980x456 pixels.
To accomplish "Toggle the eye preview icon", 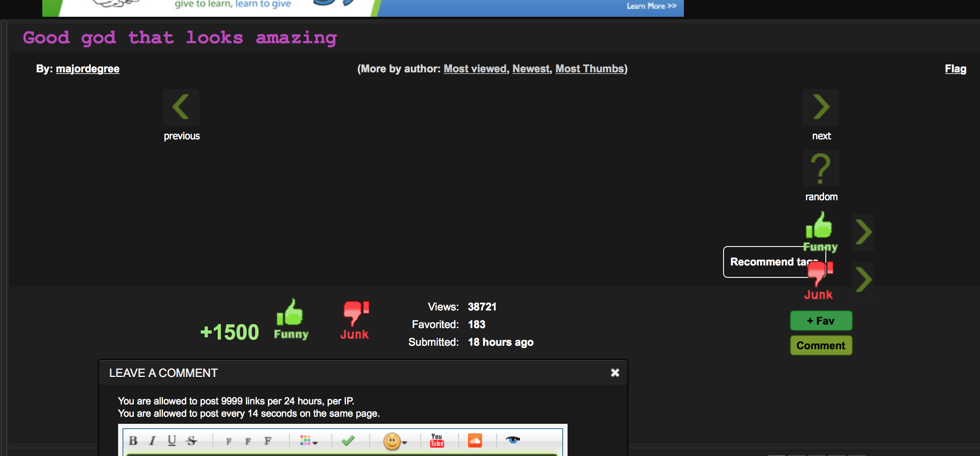I will (512, 440).
